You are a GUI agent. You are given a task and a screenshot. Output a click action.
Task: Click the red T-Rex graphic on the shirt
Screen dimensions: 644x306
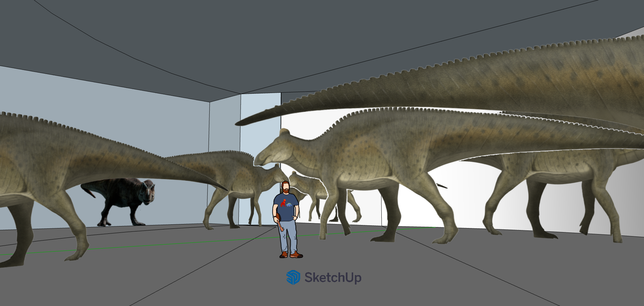pos(284,203)
